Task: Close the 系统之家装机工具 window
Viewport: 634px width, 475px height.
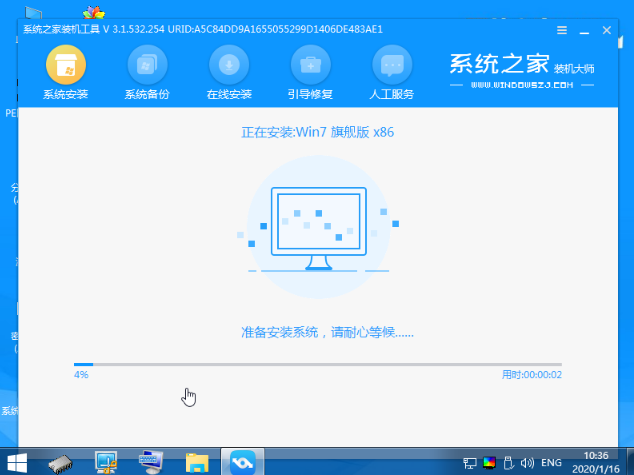Action: point(607,30)
